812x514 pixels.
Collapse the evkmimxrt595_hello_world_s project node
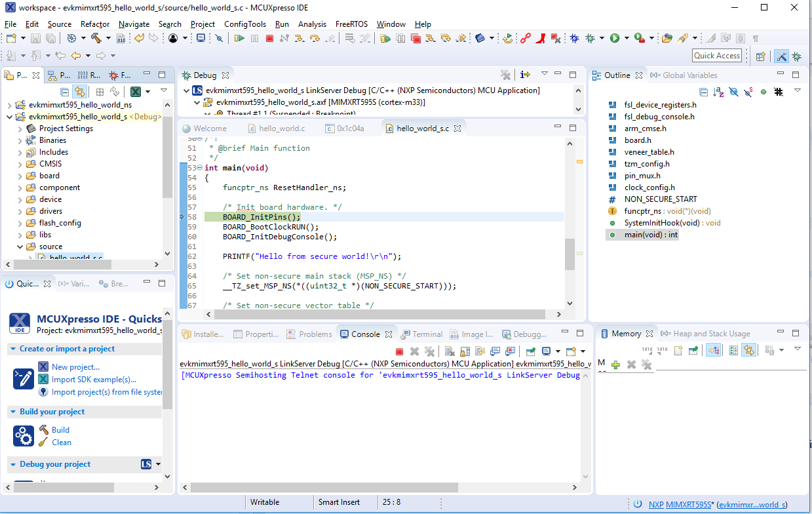9,117
